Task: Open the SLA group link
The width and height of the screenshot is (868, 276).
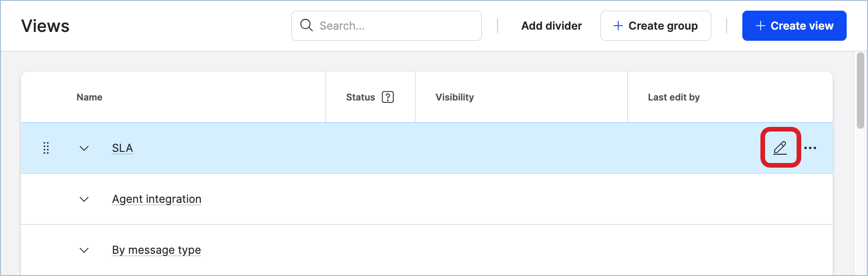Action: click(122, 148)
